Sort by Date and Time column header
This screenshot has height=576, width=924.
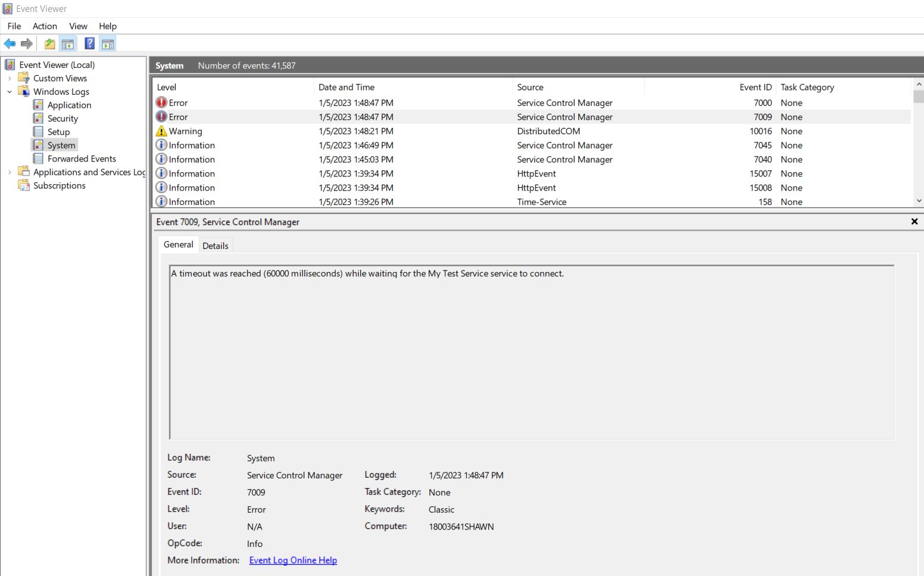pyautogui.click(x=413, y=87)
